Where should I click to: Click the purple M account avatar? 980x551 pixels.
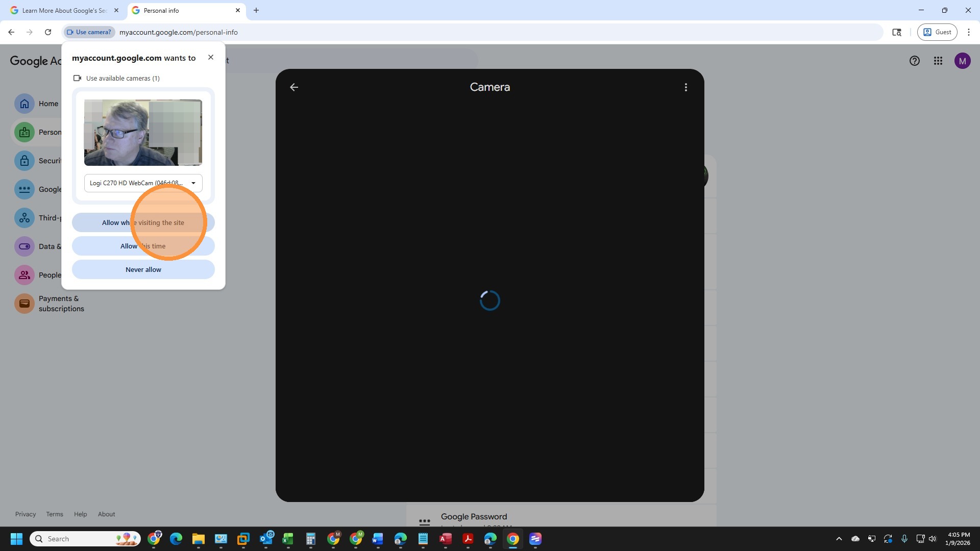click(962, 61)
